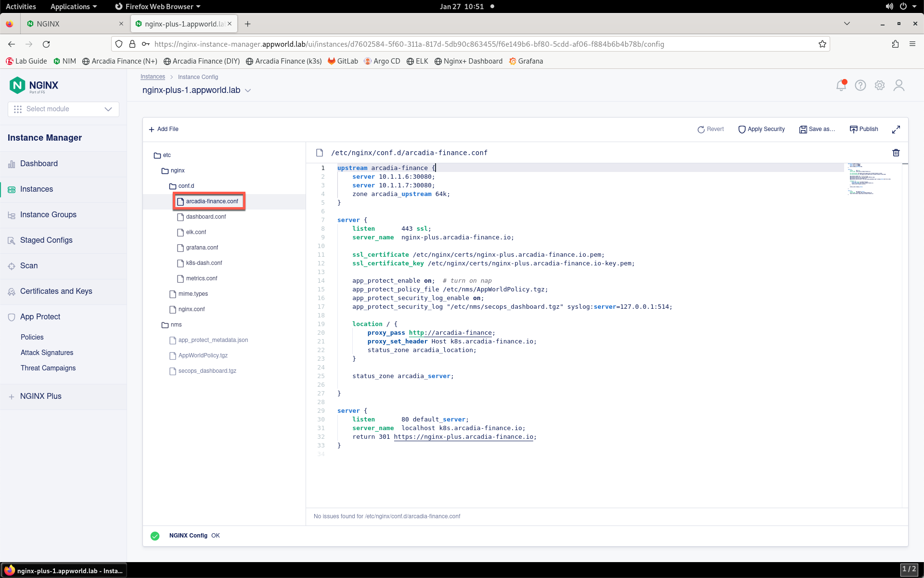The image size is (924, 578).
Task: Collapse the nms folder
Action: (x=172, y=325)
